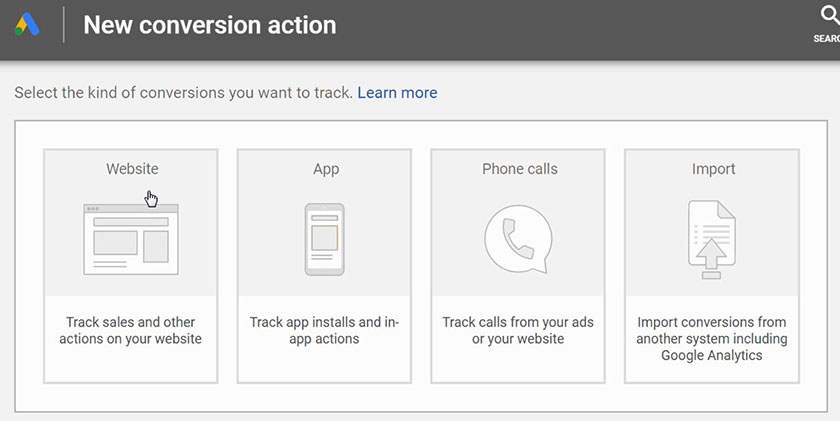Click the phone handset bubble icon
This screenshot has height=421, width=840.
[x=517, y=239]
